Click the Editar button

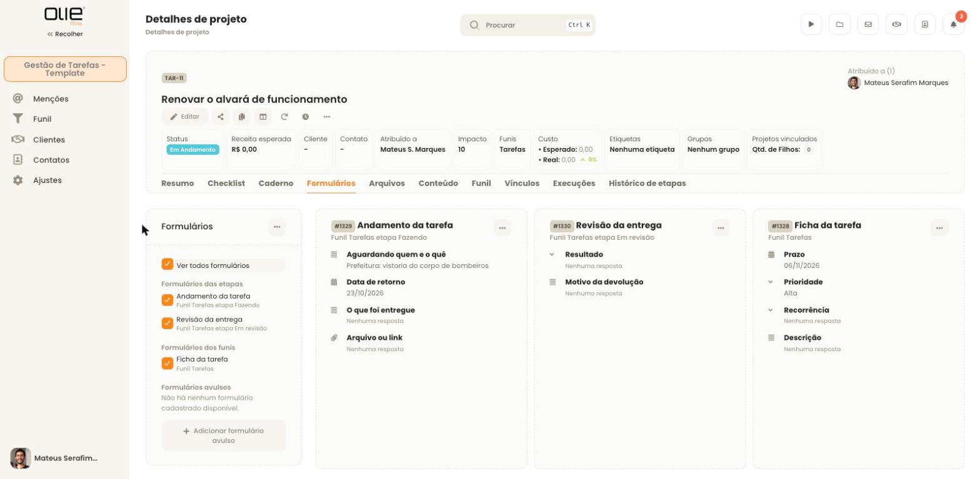185,117
